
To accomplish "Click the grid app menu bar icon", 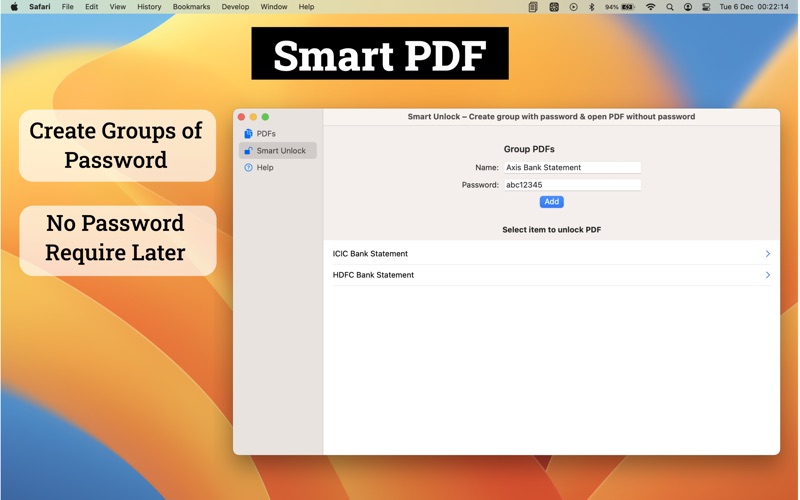I will (x=554, y=7).
